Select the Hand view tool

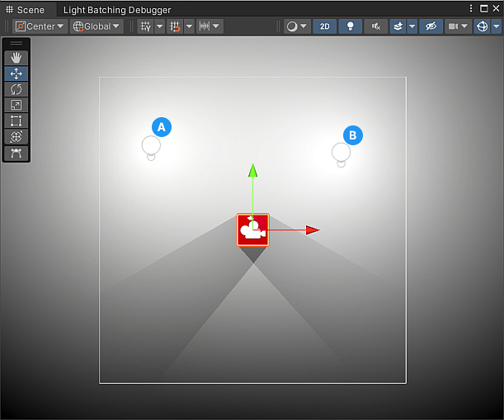pos(16,58)
